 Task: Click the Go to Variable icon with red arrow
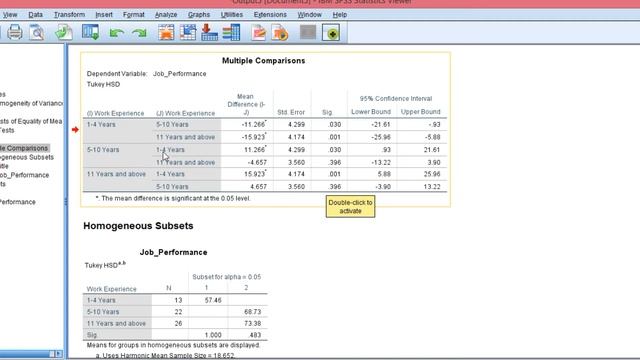click(x=209, y=32)
